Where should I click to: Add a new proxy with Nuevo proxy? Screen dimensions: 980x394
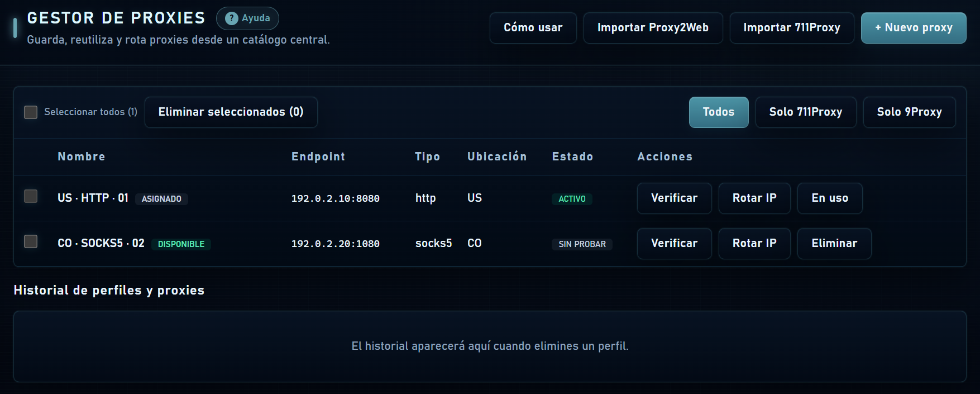914,28
